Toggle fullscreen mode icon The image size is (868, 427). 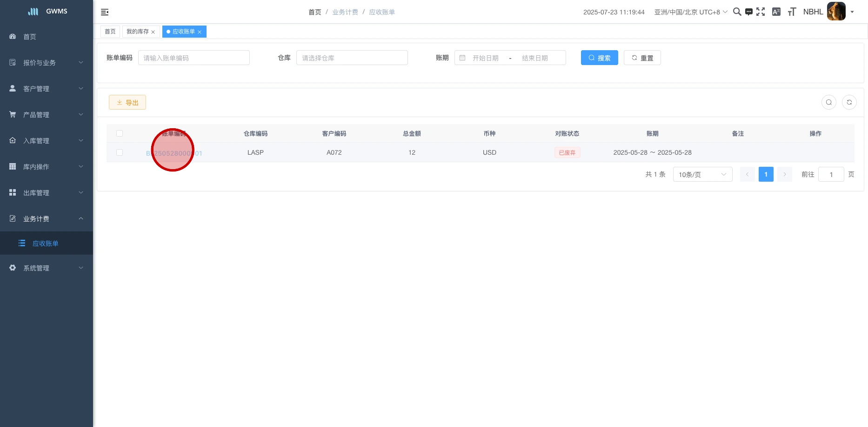point(761,12)
